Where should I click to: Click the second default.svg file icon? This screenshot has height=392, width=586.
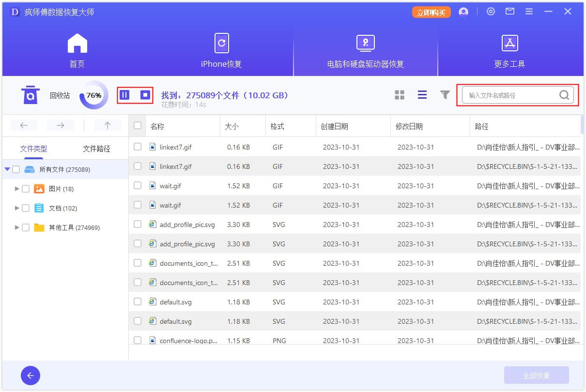tap(153, 321)
